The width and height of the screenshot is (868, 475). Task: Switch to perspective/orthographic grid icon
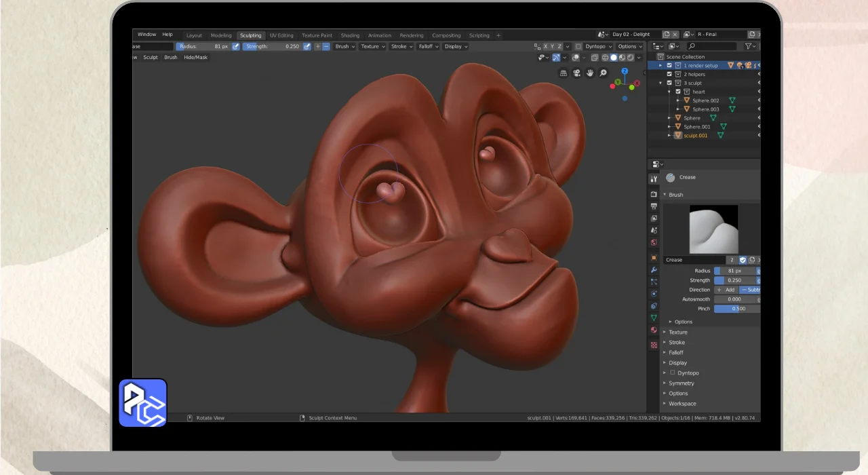(563, 73)
